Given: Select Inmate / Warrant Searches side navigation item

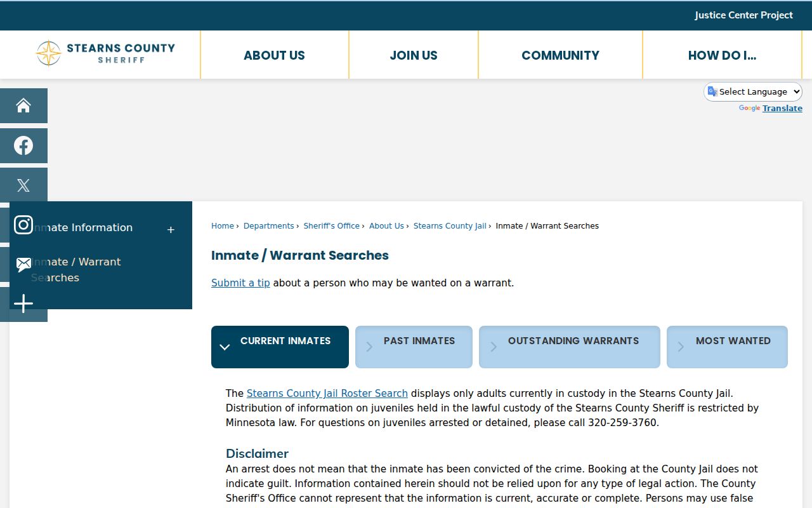Looking at the screenshot, I should (75, 270).
